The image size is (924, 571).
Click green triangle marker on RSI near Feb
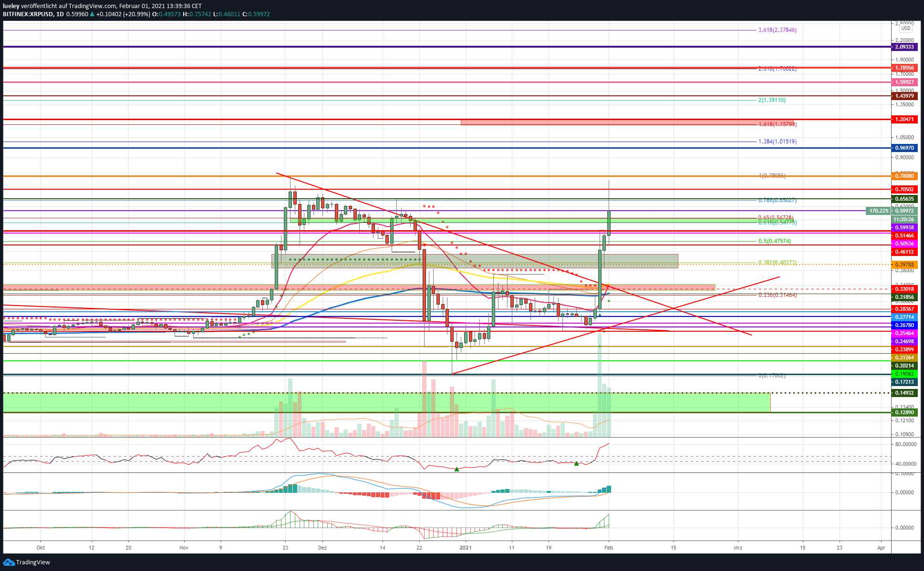click(576, 463)
